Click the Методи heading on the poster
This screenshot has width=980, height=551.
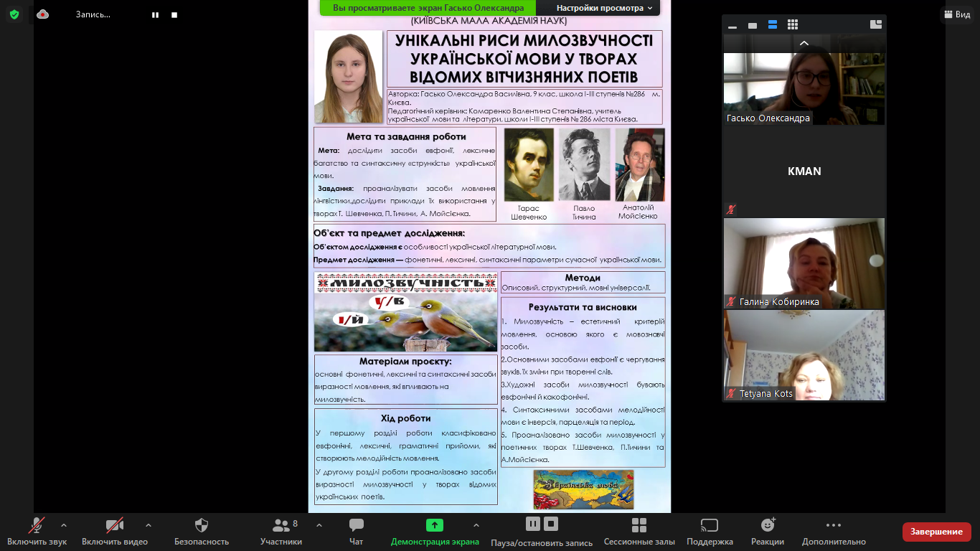point(583,278)
